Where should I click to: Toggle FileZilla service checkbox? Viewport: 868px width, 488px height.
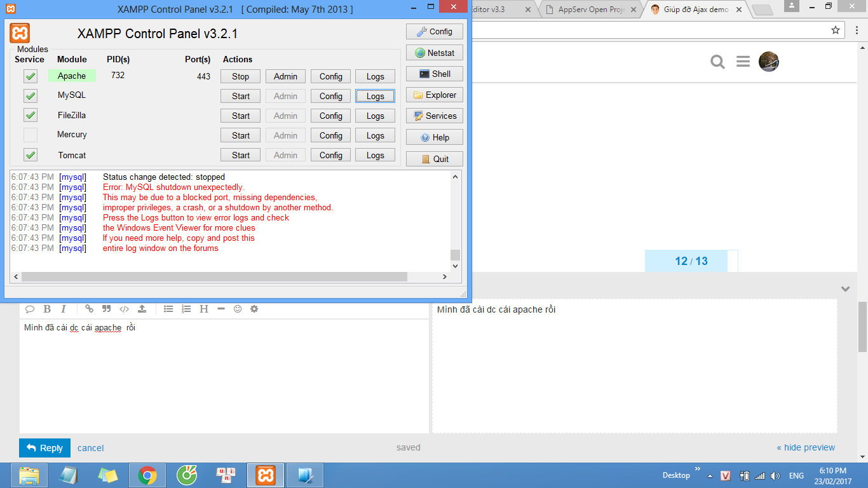(31, 116)
